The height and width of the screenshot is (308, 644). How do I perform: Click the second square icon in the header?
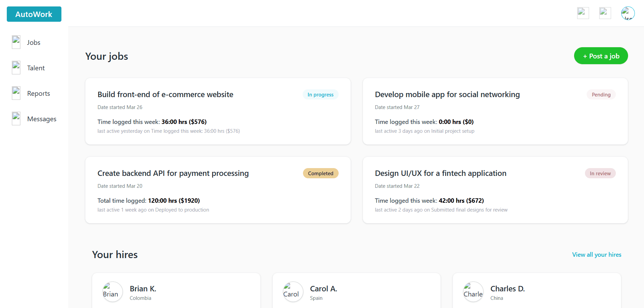click(x=605, y=13)
